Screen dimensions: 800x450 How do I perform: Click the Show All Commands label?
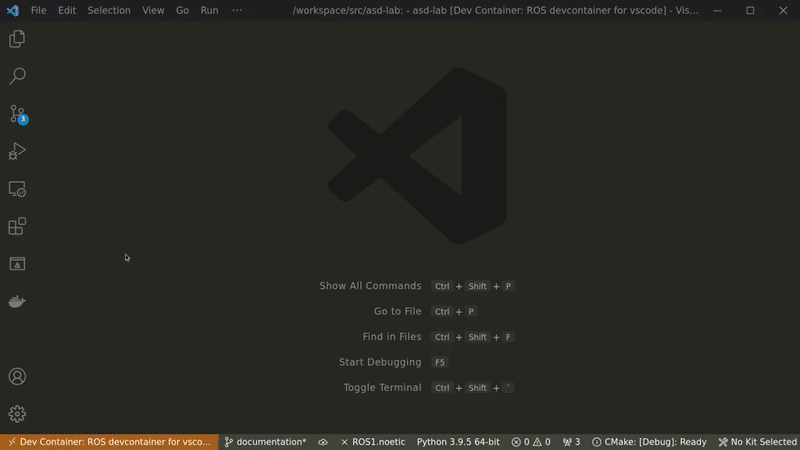coord(370,286)
